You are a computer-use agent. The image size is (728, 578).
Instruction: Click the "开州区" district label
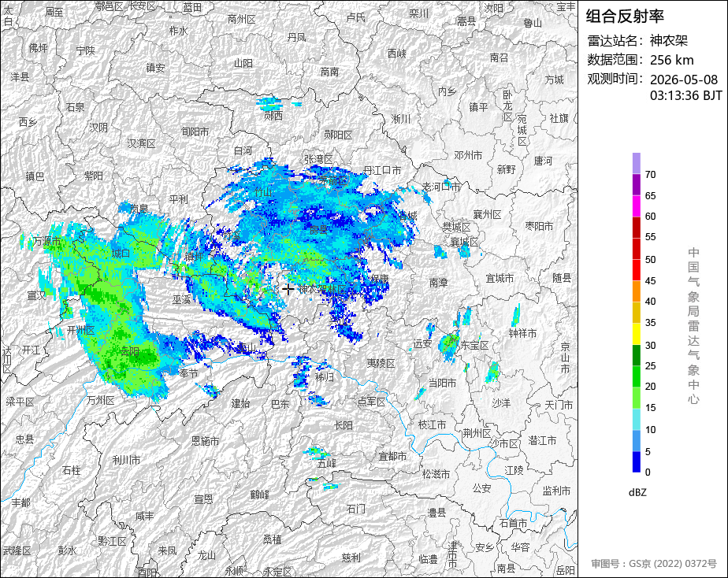click(81, 330)
